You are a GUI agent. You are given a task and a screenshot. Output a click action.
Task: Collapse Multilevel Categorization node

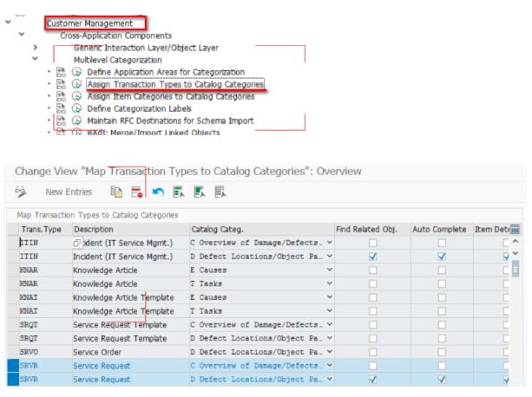click(x=36, y=59)
